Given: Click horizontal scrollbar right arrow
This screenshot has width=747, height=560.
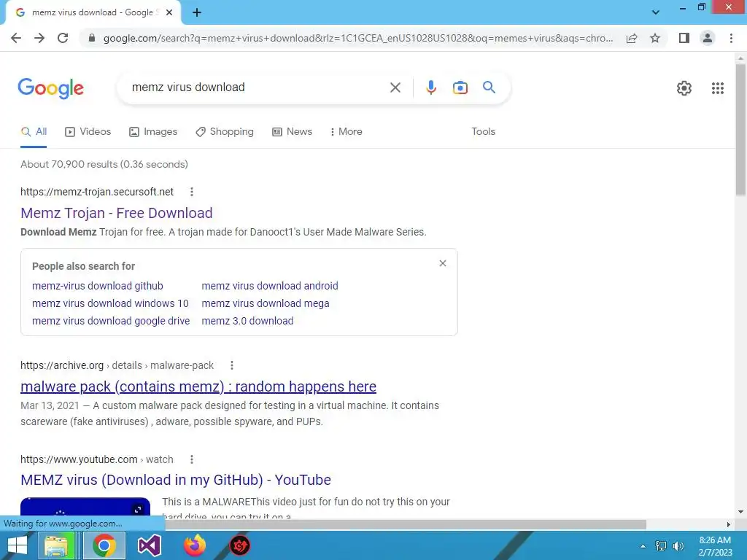Looking at the screenshot, I should (729, 525).
